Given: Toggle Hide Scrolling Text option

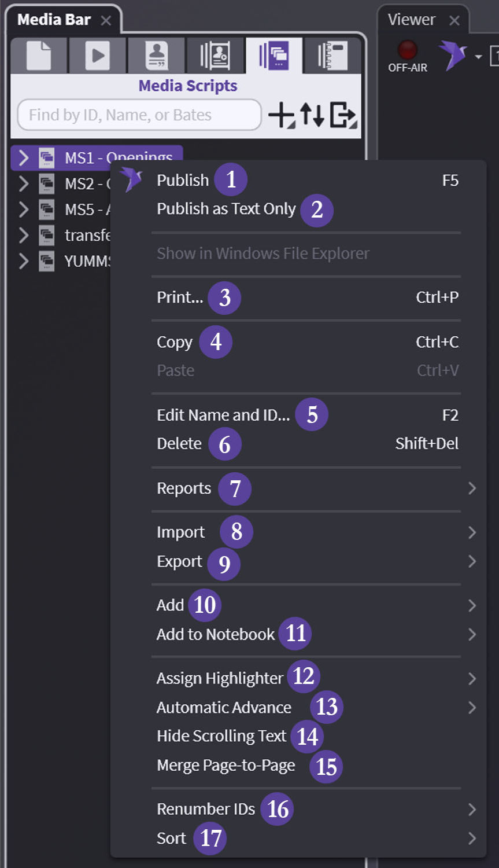Looking at the screenshot, I should click(221, 736).
